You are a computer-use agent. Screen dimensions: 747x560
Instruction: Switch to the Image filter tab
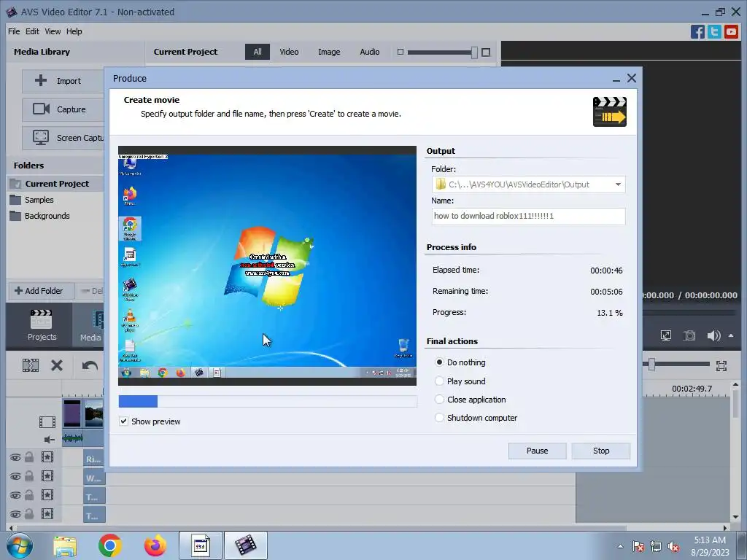coord(329,52)
